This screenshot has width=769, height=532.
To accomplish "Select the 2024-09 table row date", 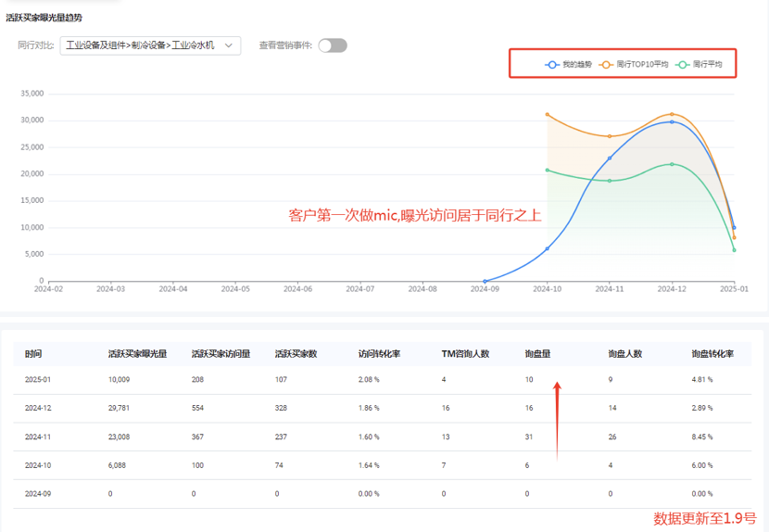I will click(x=38, y=494).
